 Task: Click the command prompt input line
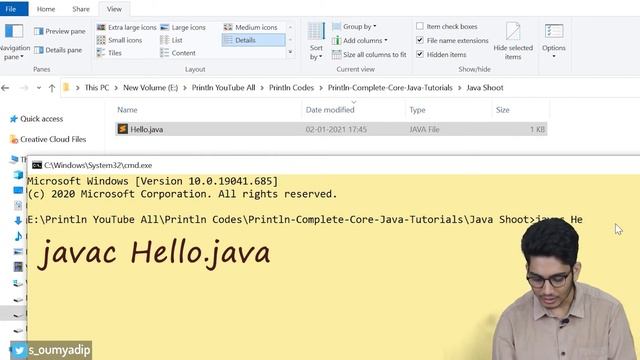(x=305, y=220)
